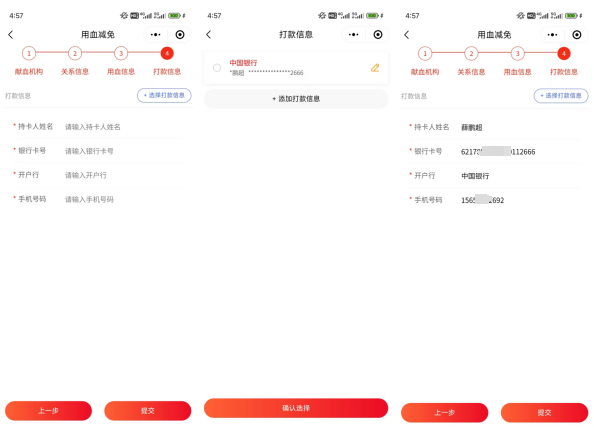Click 上一步 button on left screen
594x430 pixels.
pos(48,411)
